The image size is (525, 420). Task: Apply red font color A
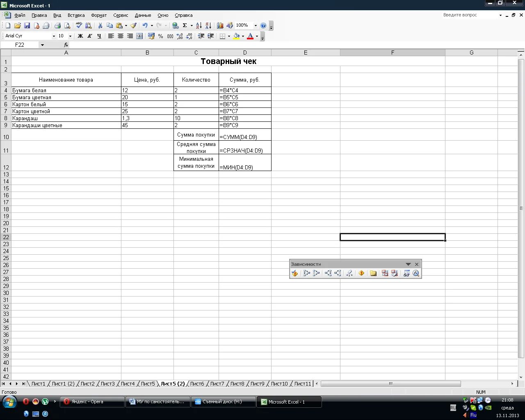(250, 36)
